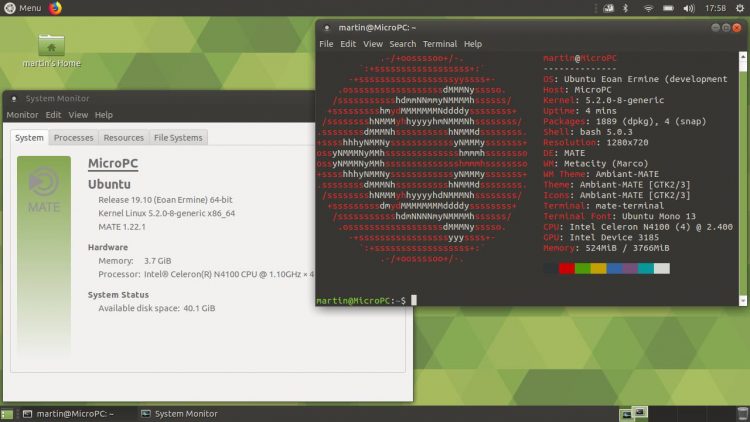Switch to the Processes tab
The width and height of the screenshot is (750, 422).
tap(73, 137)
